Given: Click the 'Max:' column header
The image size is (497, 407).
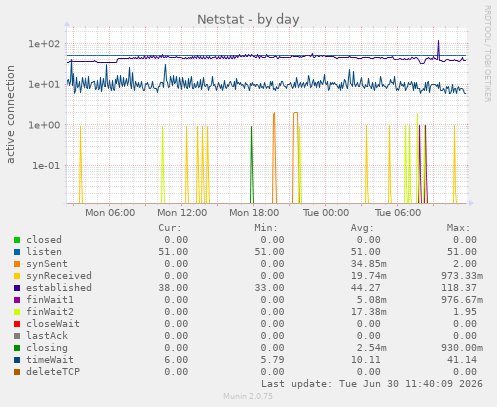Looking at the screenshot, I should click(x=459, y=228).
